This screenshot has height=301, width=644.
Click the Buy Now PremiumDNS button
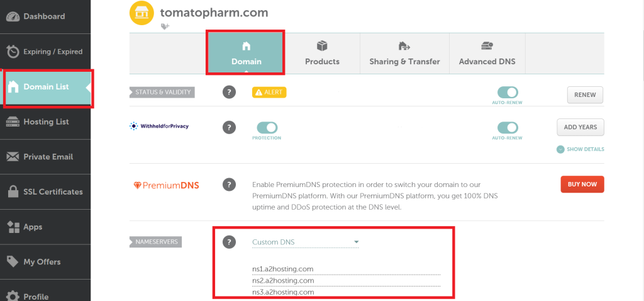(x=582, y=185)
